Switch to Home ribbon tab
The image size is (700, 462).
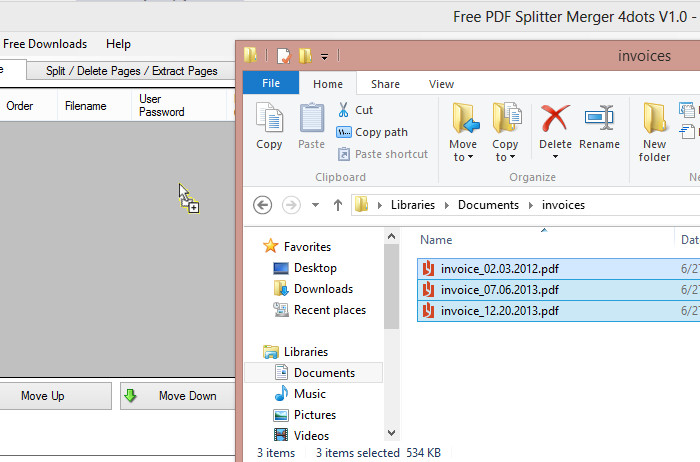pos(328,84)
